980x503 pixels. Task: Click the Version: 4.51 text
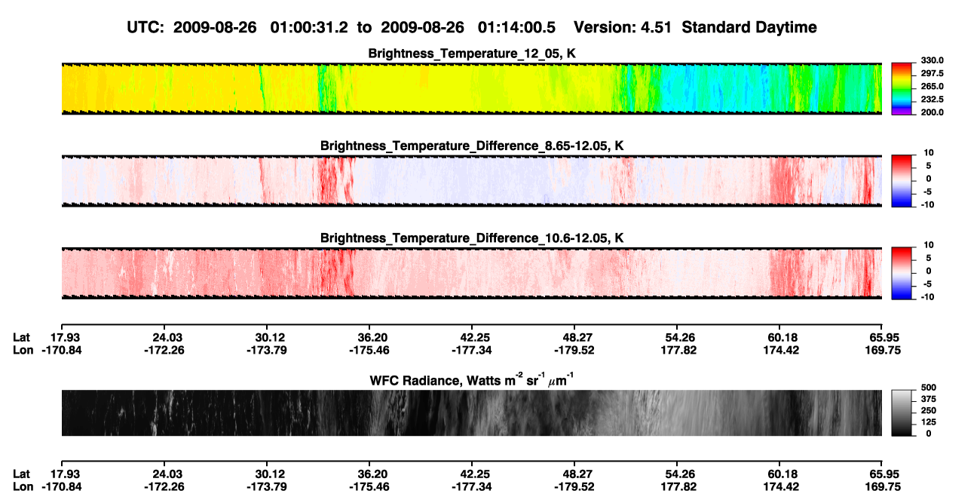(x=623, y=28)
